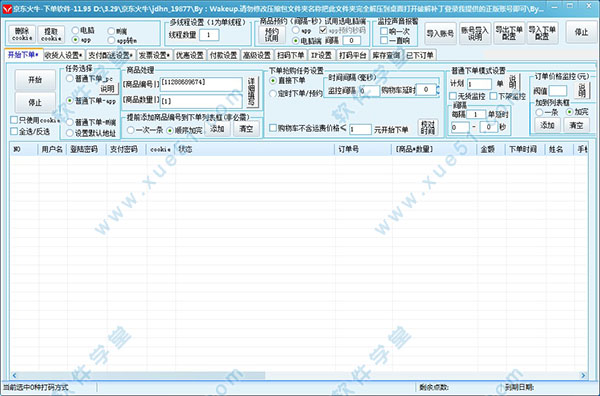Enable the 只使用cookie checkbox
Viewport: 600px width, 396px height.
coord(14,120)
